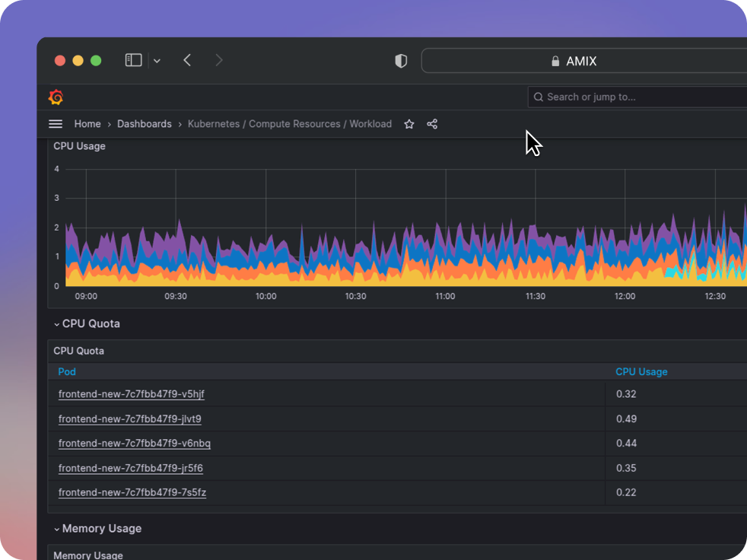
Task: Open the CPU Usage panel title
Action: (x=79, y=146)
